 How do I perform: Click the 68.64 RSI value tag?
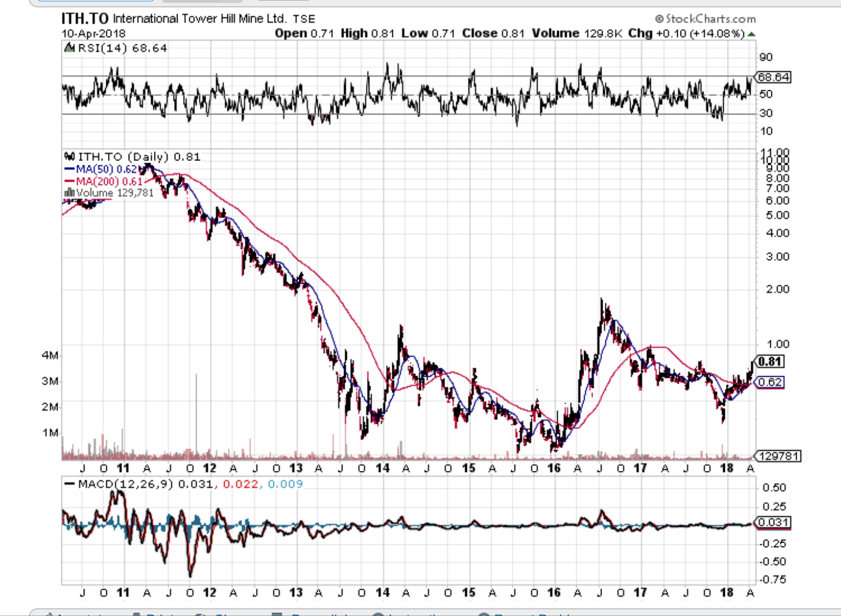pos(774,77)
